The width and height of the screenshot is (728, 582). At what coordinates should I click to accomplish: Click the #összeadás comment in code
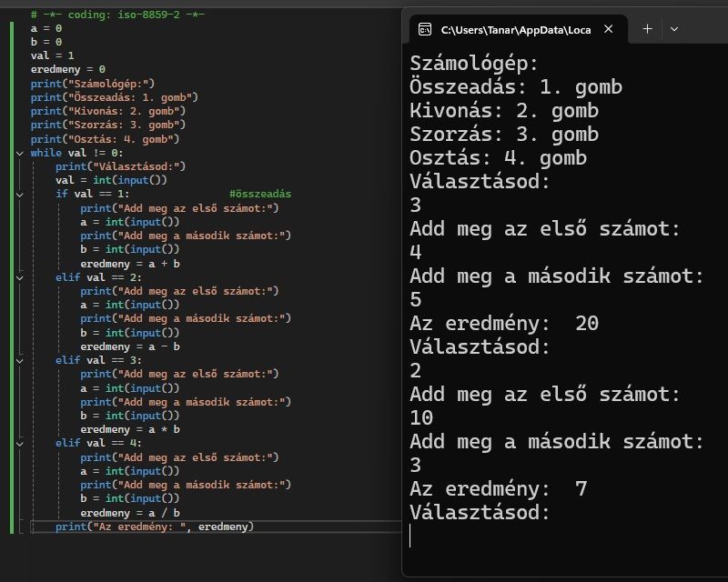point(260,195)
